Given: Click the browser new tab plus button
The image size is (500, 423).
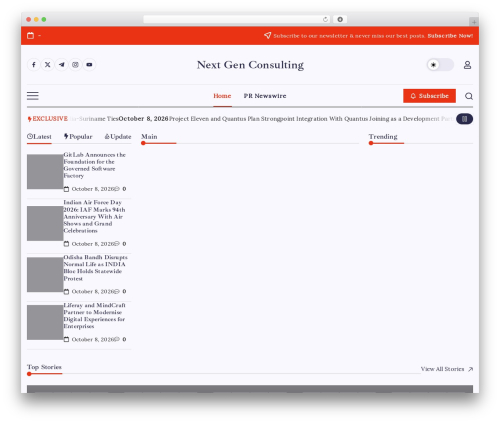Looking at the screenshot, I should coord(474,22).
